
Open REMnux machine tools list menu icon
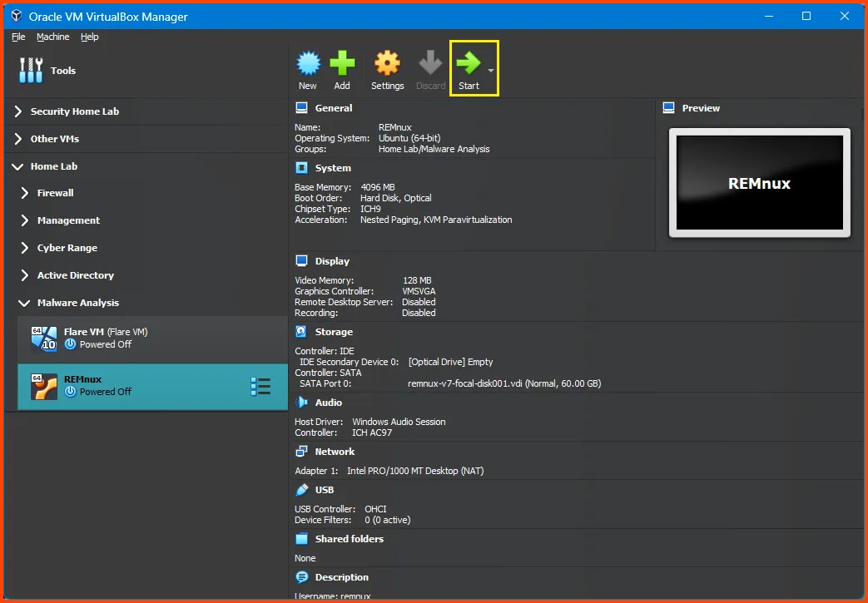pos(260,387)
